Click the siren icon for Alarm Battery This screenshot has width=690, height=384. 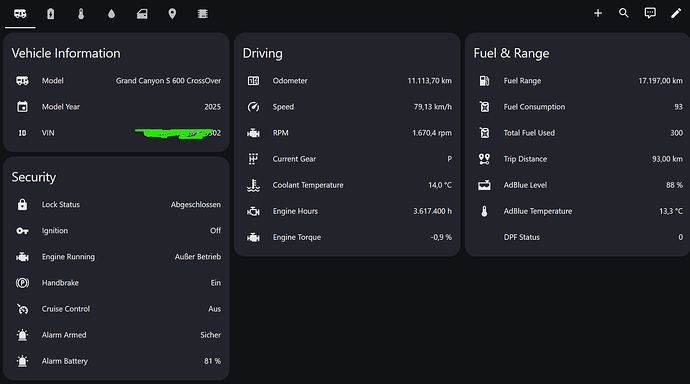[x=22, y=361]
